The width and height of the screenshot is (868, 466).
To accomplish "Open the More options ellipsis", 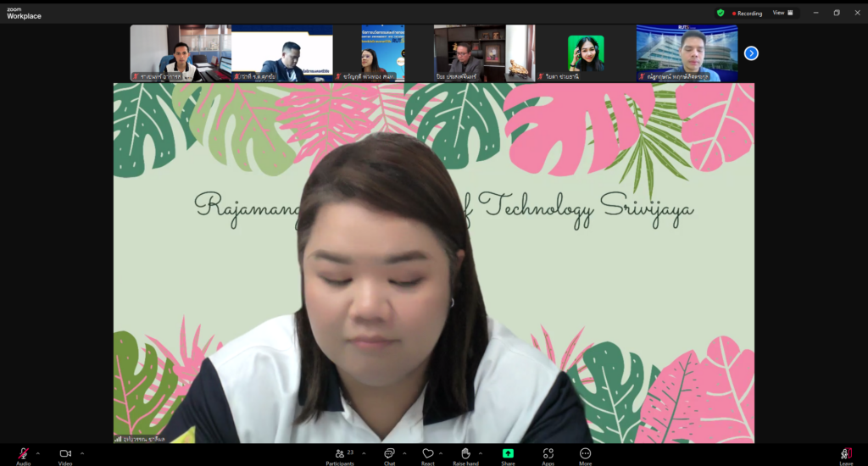I will click(585, 453).
